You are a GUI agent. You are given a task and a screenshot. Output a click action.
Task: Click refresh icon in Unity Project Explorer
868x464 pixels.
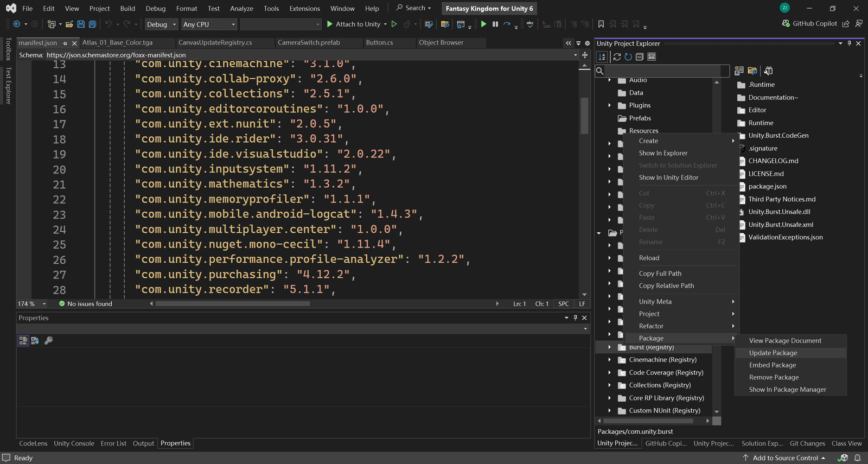[x=628, y=56]
